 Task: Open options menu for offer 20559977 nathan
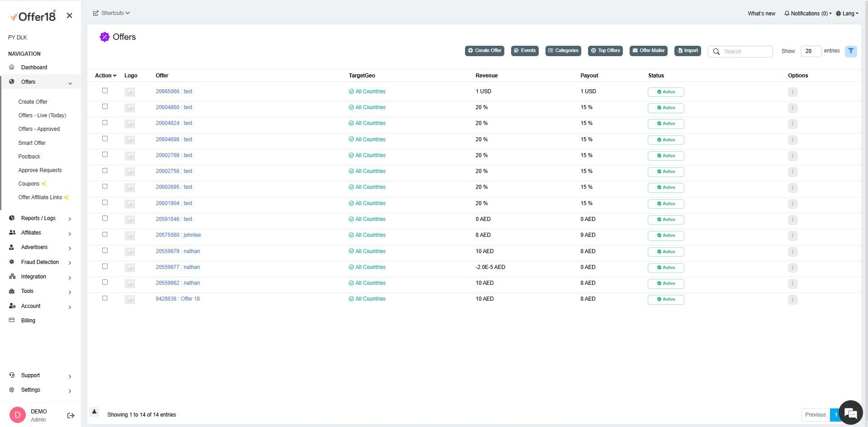point(792,268)
